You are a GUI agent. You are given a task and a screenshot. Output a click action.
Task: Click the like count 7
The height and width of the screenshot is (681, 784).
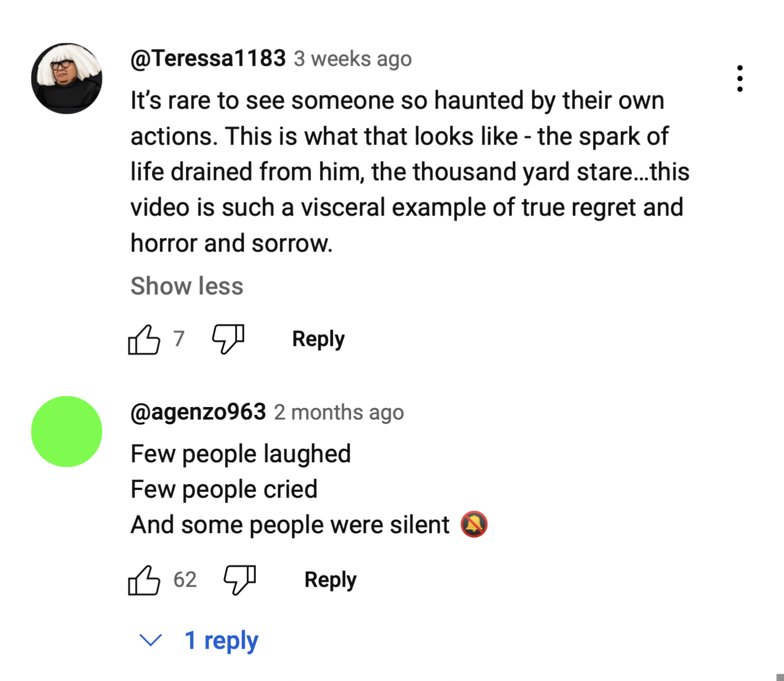click(x=179, y=339)
